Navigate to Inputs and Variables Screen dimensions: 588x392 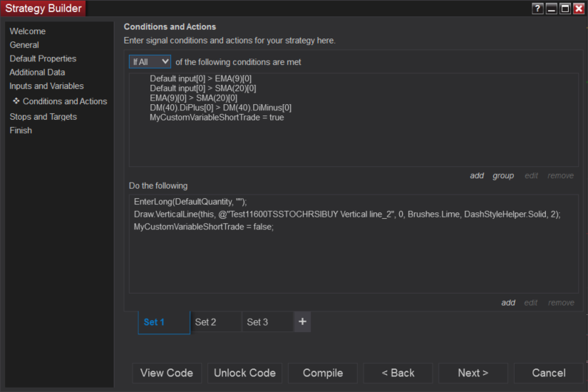(x=46, y=86)
